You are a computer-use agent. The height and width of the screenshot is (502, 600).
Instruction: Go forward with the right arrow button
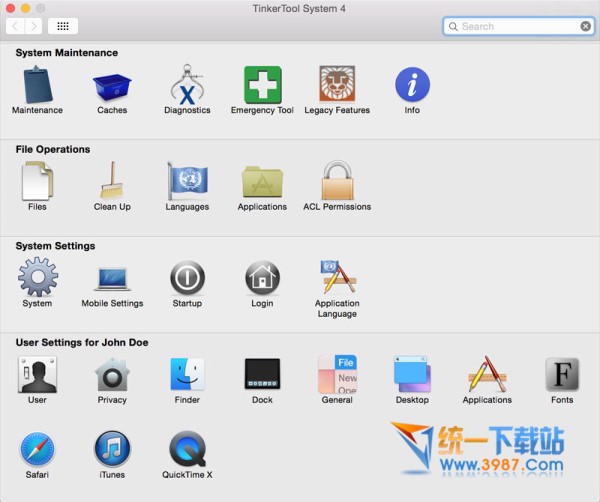34,26
